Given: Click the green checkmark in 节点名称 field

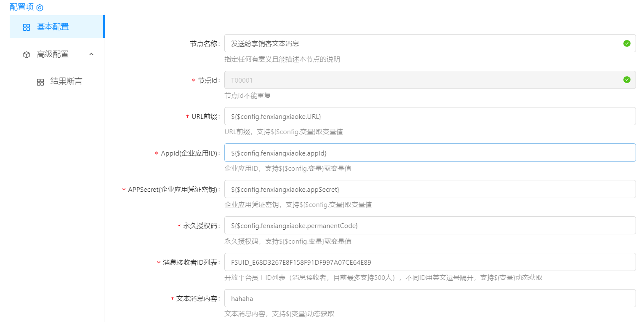Looking at the screenshot, I should coord(627,43).
